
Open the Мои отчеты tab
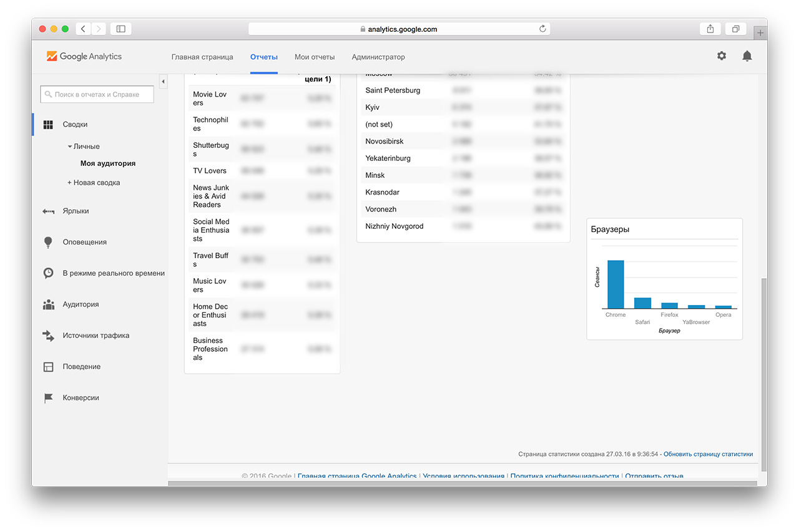pyautogui.click(x=315, y=57)
